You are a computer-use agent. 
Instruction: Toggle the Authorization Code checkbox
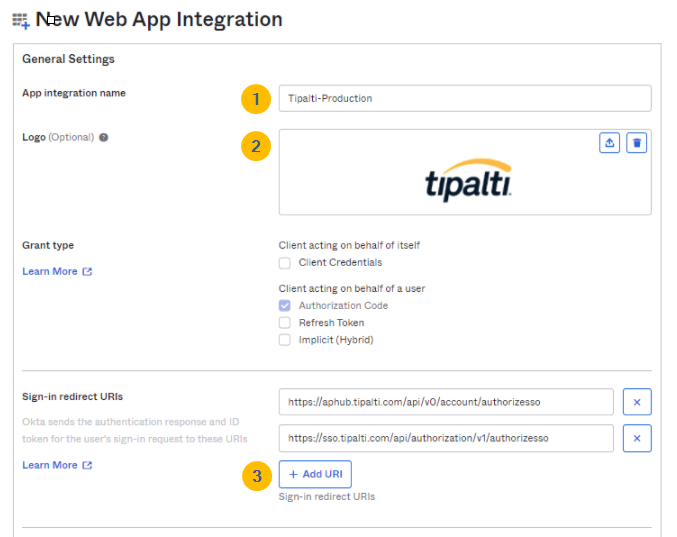[x=285, y=306]
